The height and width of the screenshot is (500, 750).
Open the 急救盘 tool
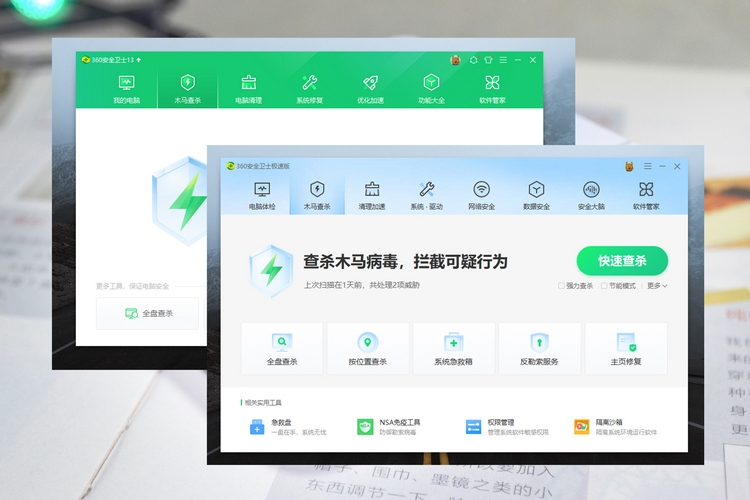pos(287,426)
